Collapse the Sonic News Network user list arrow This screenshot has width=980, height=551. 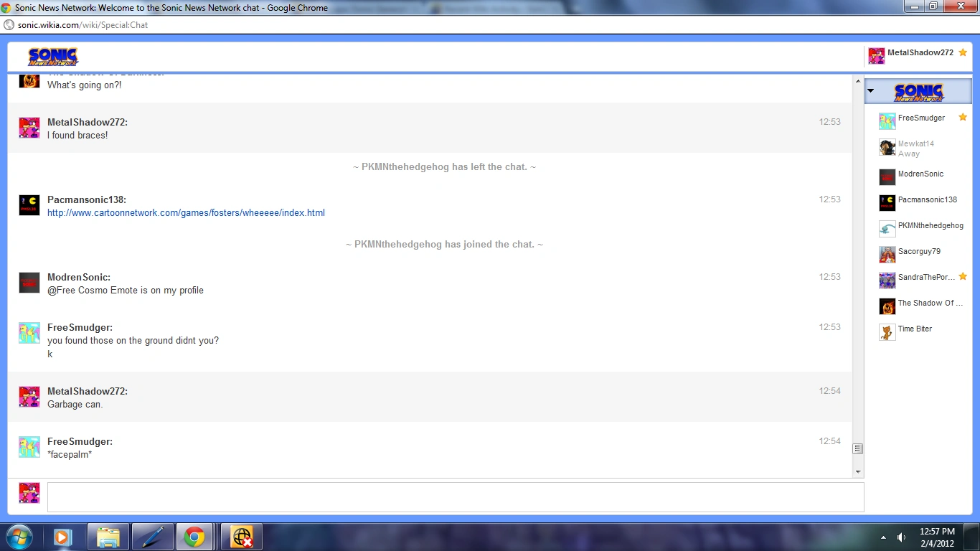pyautogui.click(x=871, y=91)
